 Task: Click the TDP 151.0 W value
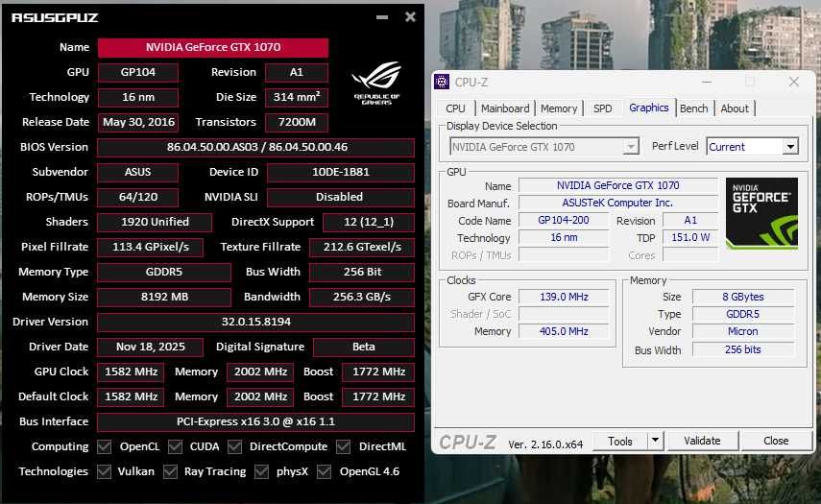(x=690, y=238)
